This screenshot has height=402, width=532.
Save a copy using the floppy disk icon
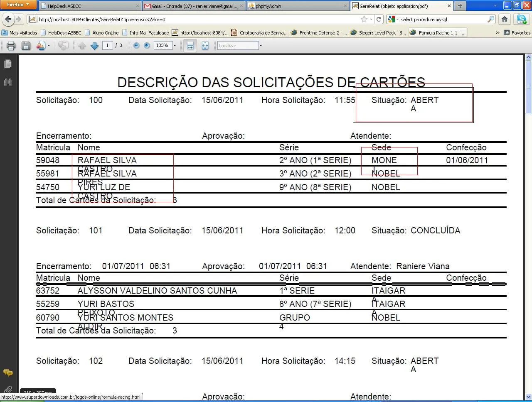tap(26, 46)
